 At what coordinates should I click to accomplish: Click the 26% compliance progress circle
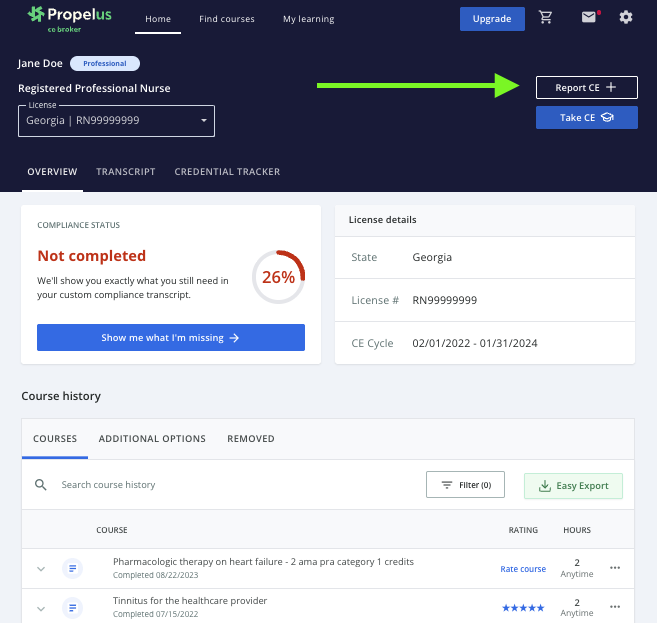[x=278, y=277]
